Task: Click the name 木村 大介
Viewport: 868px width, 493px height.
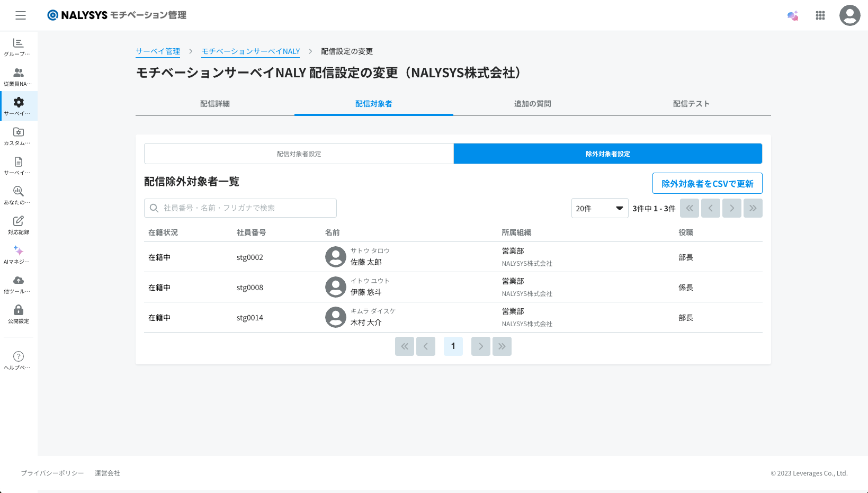Action: coord(366,322)
